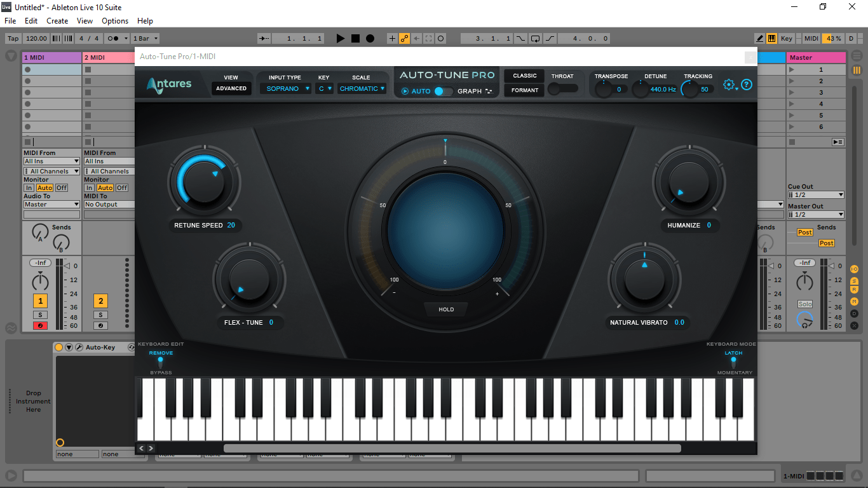Open the Options menu
Viewport: 868px width, 488px height.
coord(115,21)
